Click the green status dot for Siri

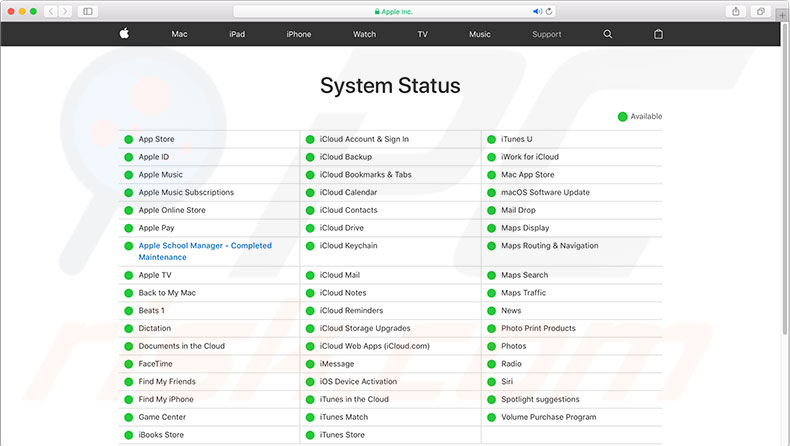coord(491,382)
